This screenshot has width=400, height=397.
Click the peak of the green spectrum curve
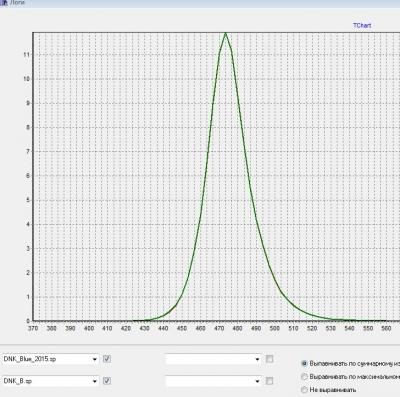(226, 33)
